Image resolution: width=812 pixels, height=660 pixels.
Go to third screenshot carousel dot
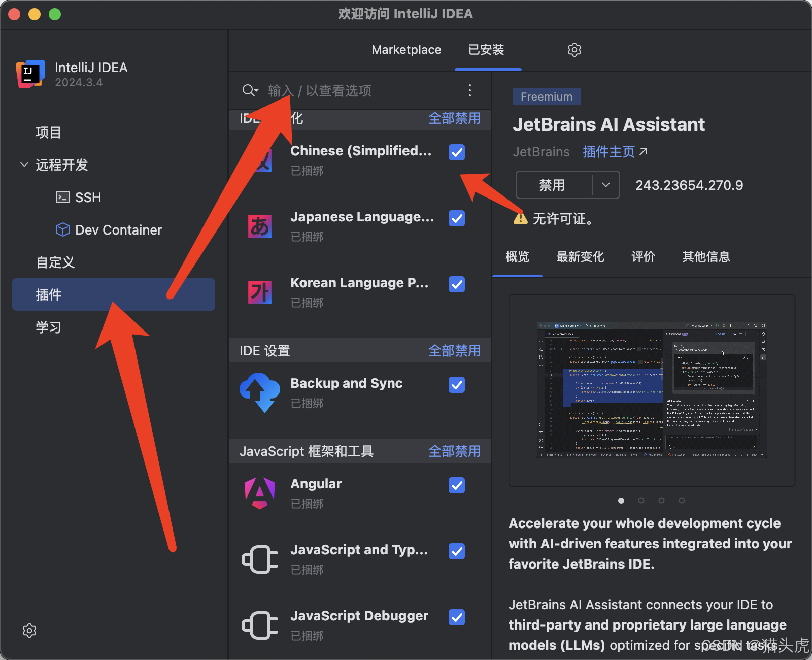click(661, 501)
